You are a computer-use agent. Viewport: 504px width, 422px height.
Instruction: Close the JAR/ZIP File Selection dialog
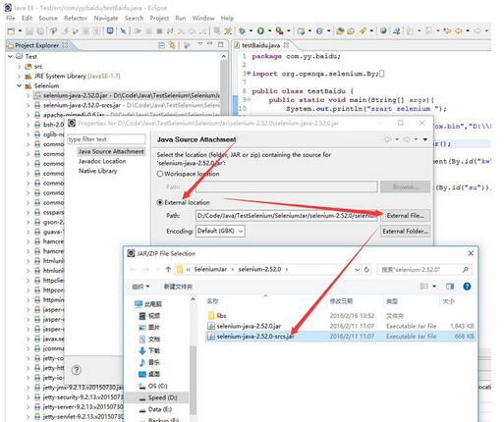(x=471, y=253)
